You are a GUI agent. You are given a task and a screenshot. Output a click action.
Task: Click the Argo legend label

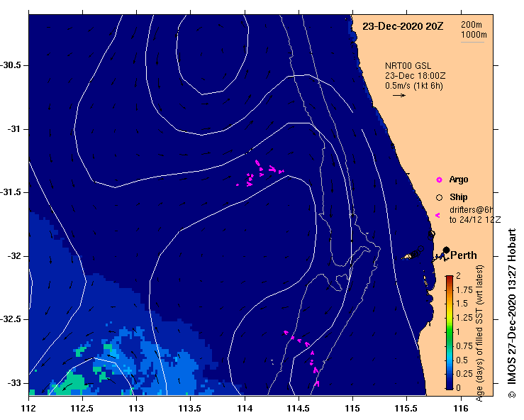(x=459, y=179)
